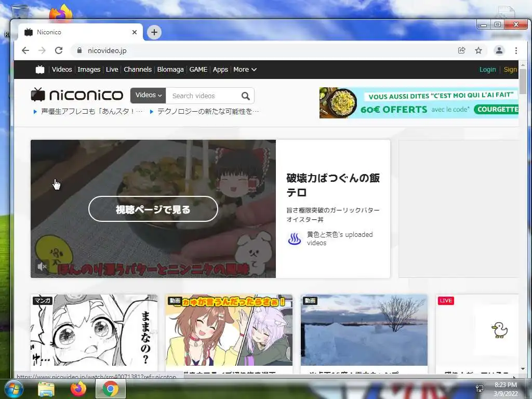Click the Chrome taskbar button
532x399 pixels.
111,389
